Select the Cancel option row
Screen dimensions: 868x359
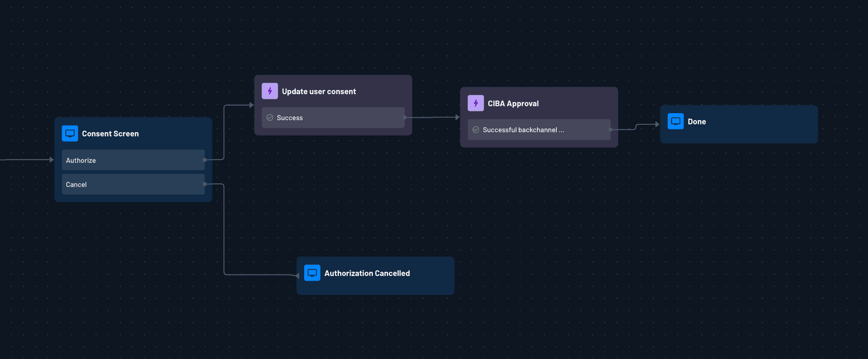(133, 184)
